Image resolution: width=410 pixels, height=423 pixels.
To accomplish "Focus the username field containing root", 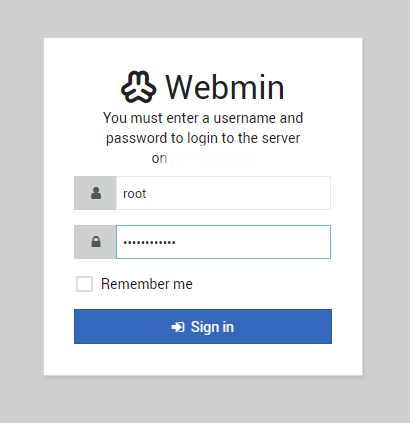I will (x=223, y=193).
